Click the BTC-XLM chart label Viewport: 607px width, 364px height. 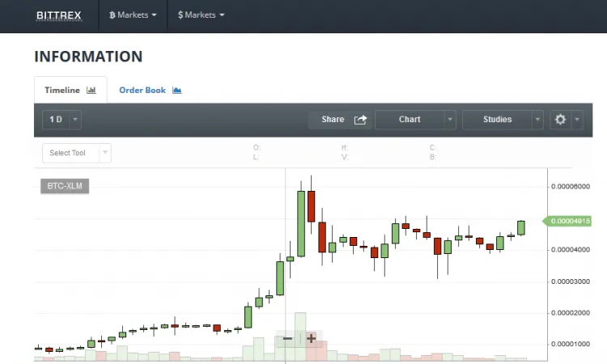pos(65,186)
